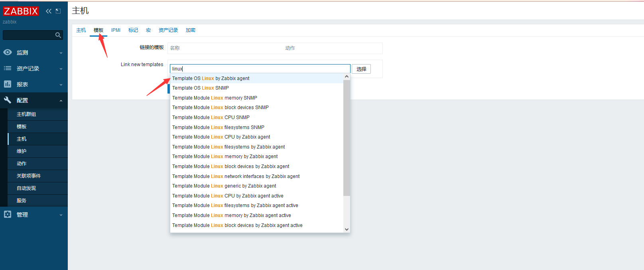Select Template Module Linux memory by Zabbix agent
644x270 pixels.
pyautogui.click(x=257, y=157)
